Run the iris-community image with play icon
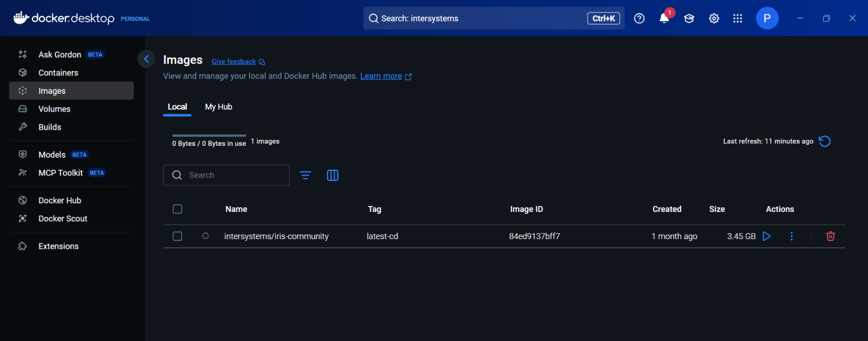This screenshot has height=341, width=868. [767, 236]
